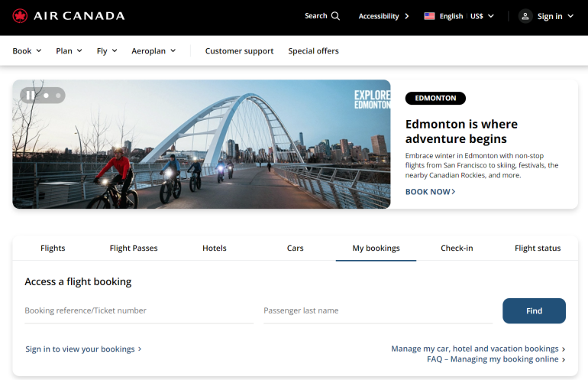This screenshot has height=380, width=588.
Task: Open Sign in to view your bookings
Action: pos(83,349)
